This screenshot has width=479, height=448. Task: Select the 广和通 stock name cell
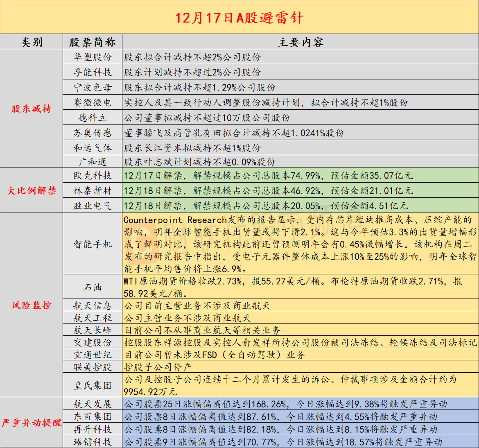click(93, 161)
